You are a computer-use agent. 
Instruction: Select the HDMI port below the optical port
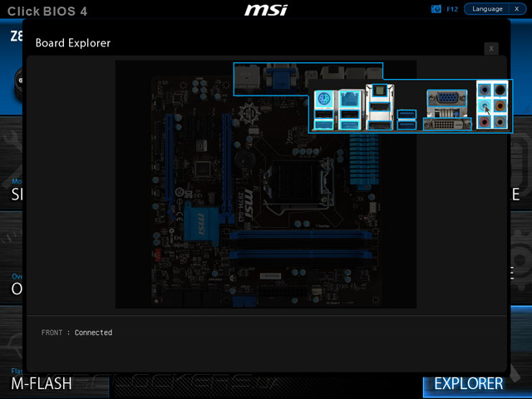click(x=380, y=107)
